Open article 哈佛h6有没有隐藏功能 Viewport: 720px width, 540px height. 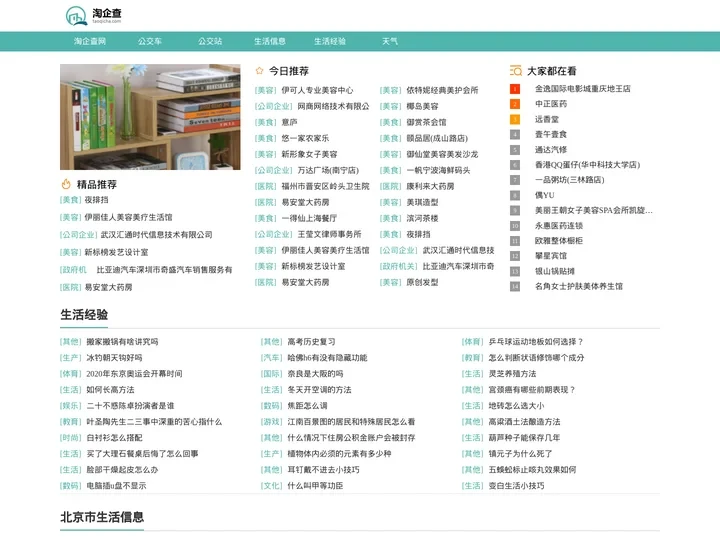(x=327, y=358)
